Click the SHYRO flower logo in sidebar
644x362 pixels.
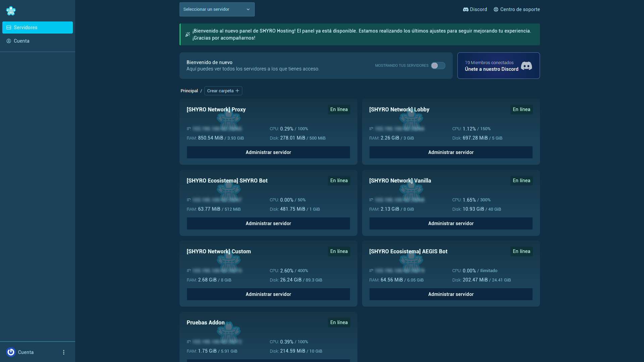(x=11, y=11)
